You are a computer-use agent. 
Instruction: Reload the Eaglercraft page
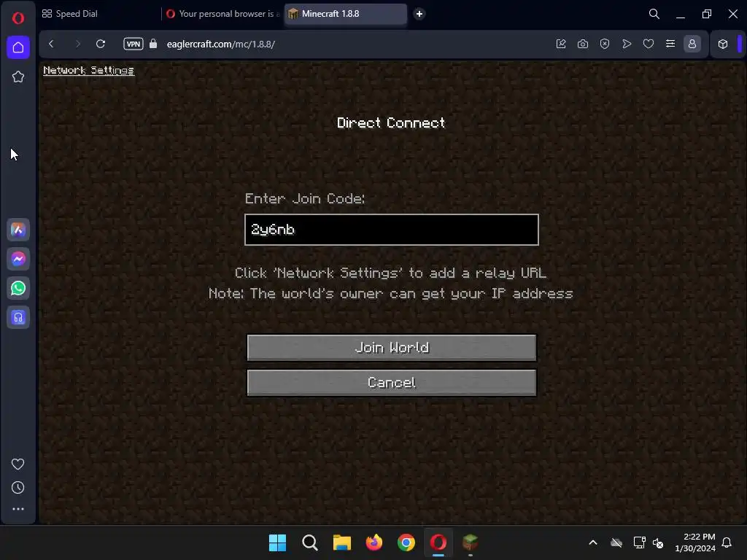(x=101, y=44)
